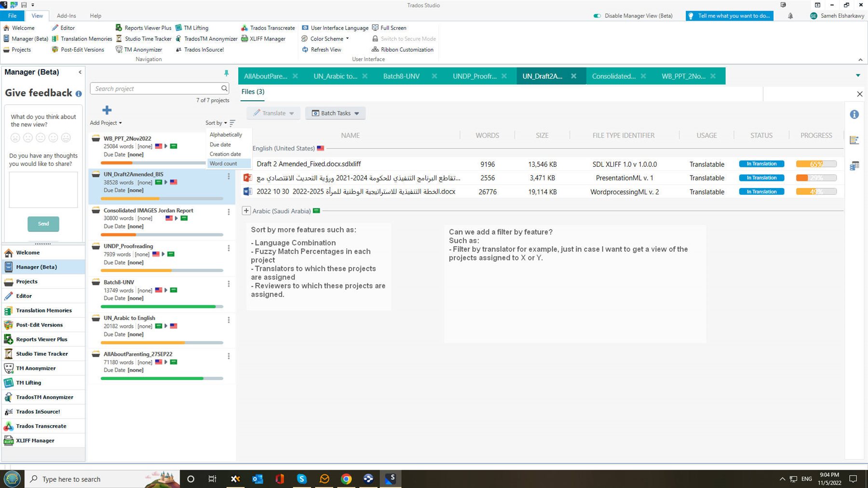Open Color Scheme dropdown
This screenshot has width=868, height=488.
point(325,39)
